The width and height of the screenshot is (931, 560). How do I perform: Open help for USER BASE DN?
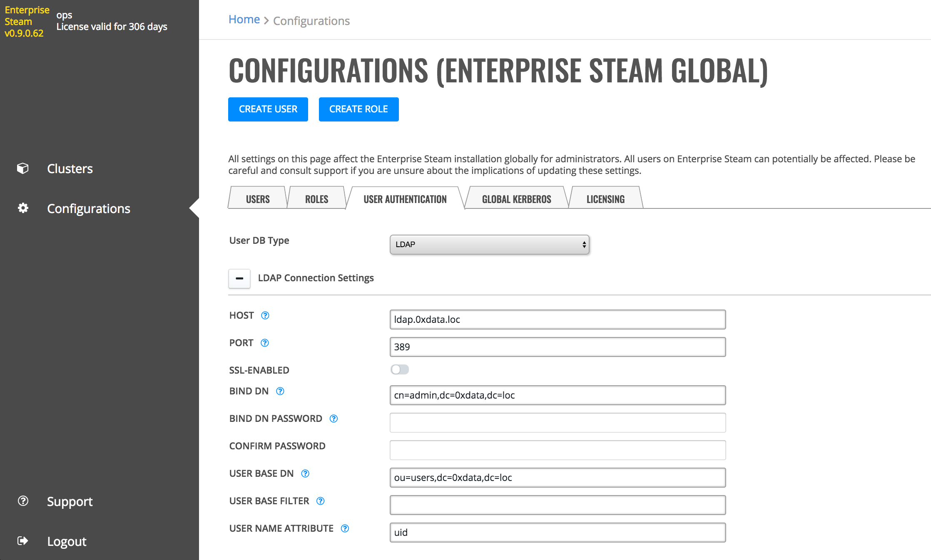(305, 473)
